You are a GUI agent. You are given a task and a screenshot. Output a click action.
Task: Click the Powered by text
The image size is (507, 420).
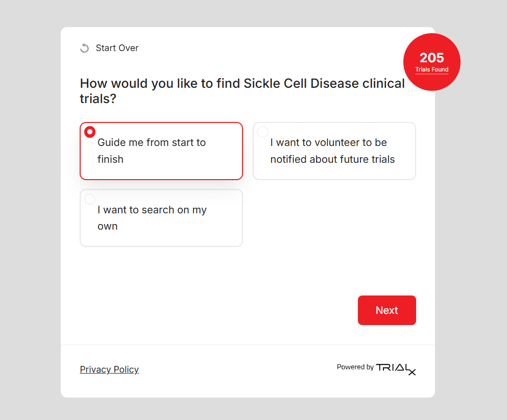355,367
